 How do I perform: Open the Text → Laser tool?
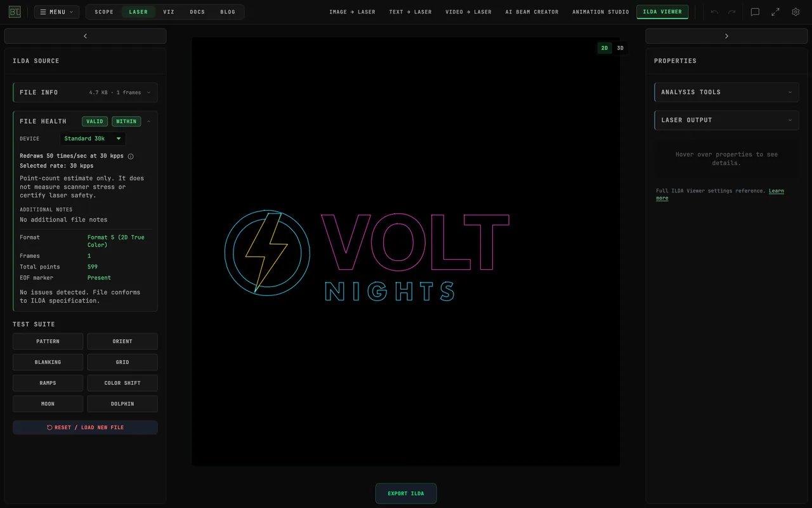(x=410, y=12)
